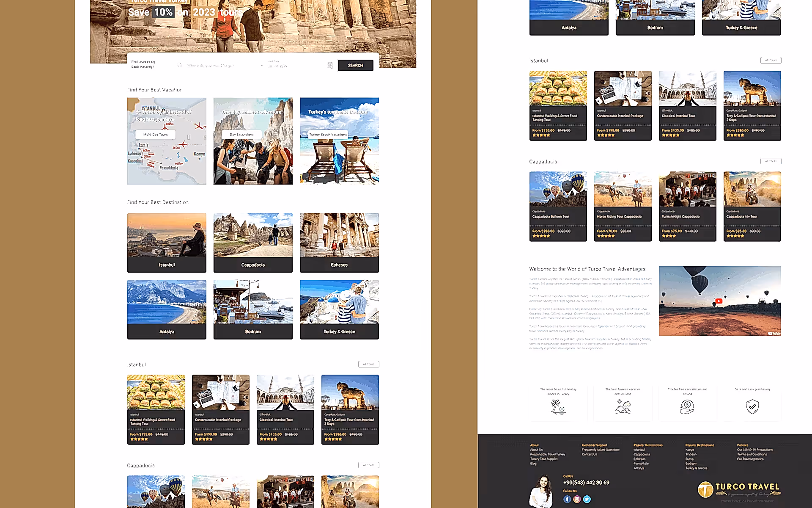Open Troy & Gallipoli Tour card on right page

pyautogui.click(x=752, y=105)
